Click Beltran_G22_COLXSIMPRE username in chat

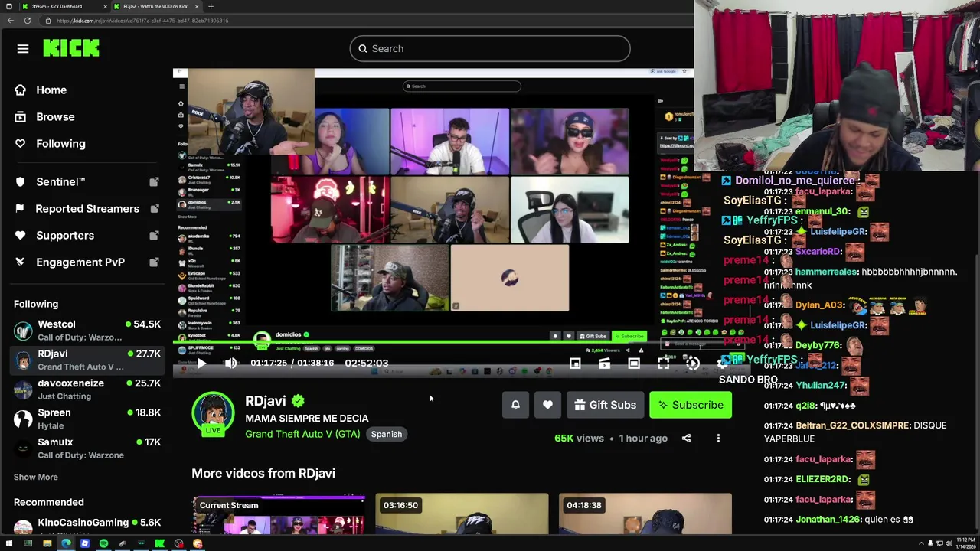click(x=853, y=425)
